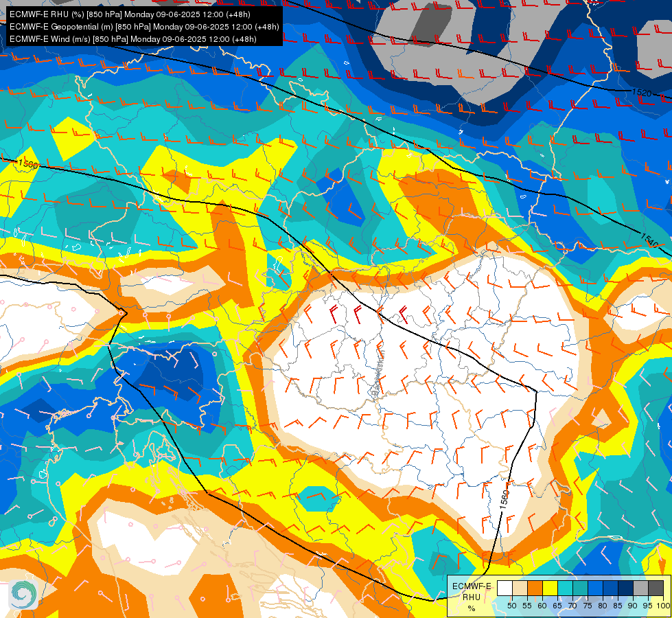
Task: Click the '80' legend tick label
Action: tap(603, 606)
